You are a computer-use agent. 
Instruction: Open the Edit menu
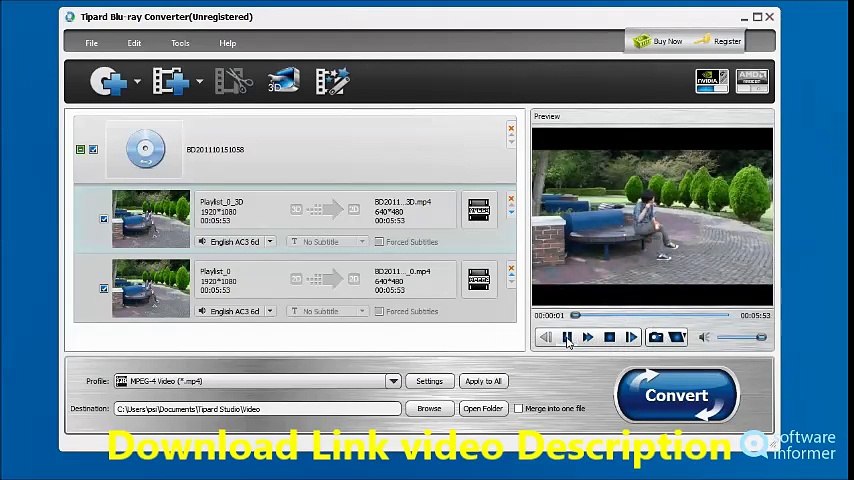coord(134,43)
